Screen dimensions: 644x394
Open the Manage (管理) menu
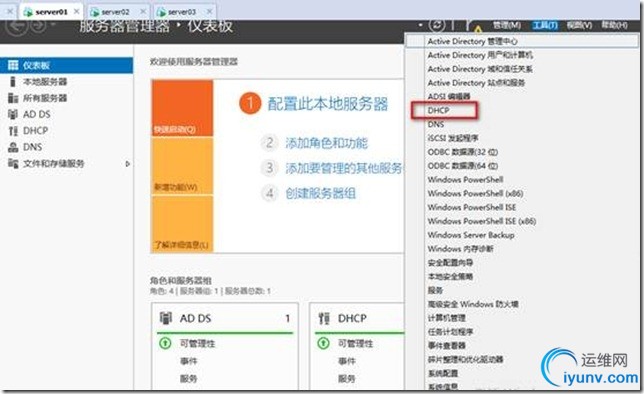click(507, 25)
